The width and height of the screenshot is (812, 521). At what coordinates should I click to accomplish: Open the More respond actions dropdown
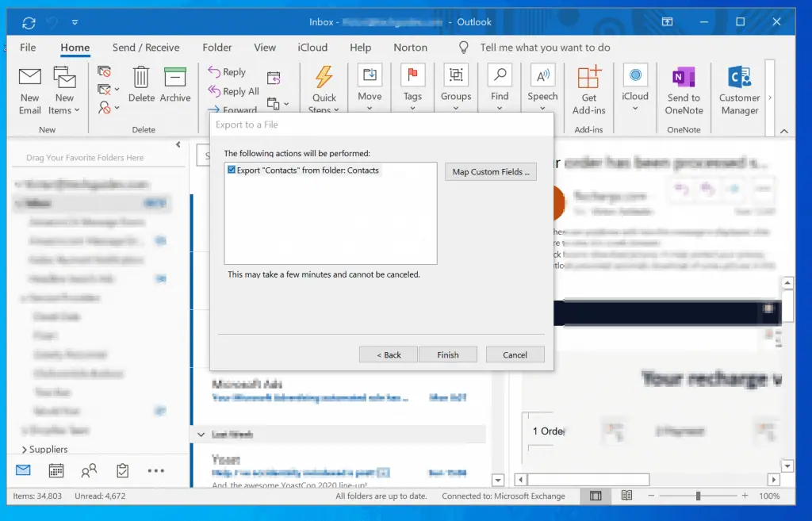pyautogui.click(x=278, y=104)
